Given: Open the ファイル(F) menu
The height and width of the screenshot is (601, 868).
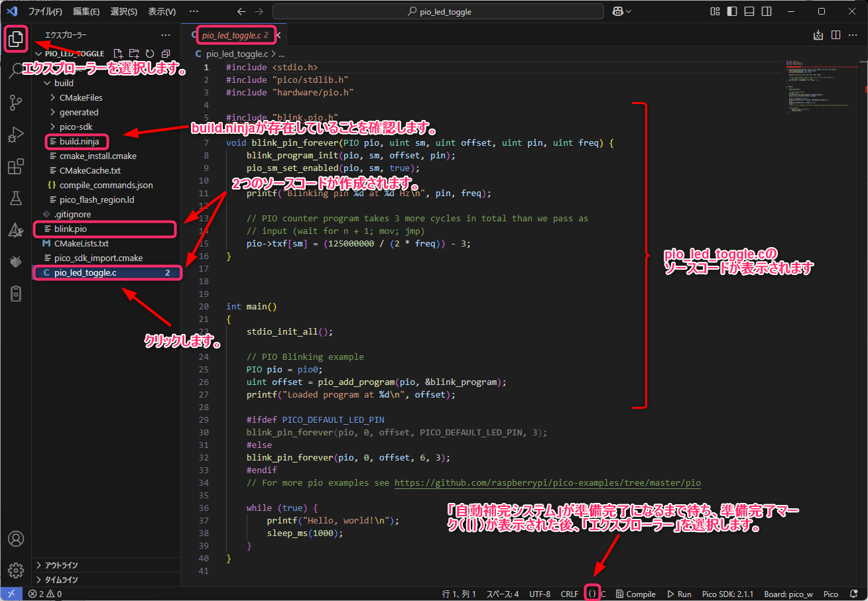Looking at the screenshot, I should [45, 11].
